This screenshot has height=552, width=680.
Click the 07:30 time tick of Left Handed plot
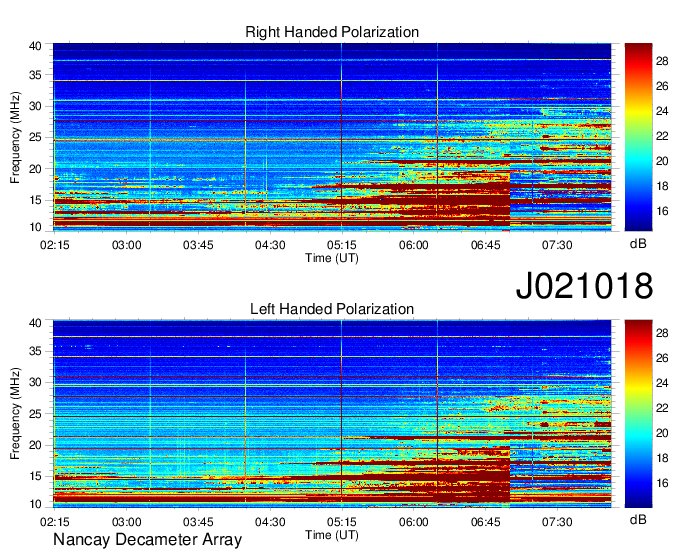coord(557,522)
